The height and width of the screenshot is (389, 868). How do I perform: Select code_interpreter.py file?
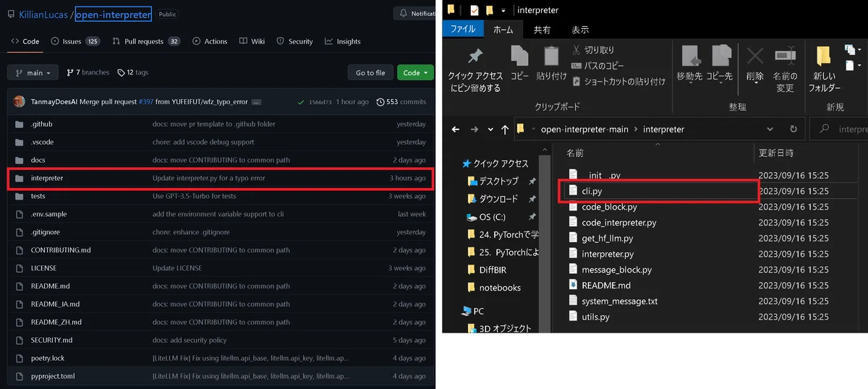[x=618, y=223]
